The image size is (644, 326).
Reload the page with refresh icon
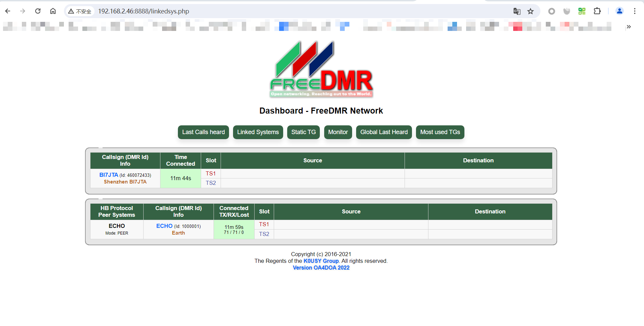38,11
